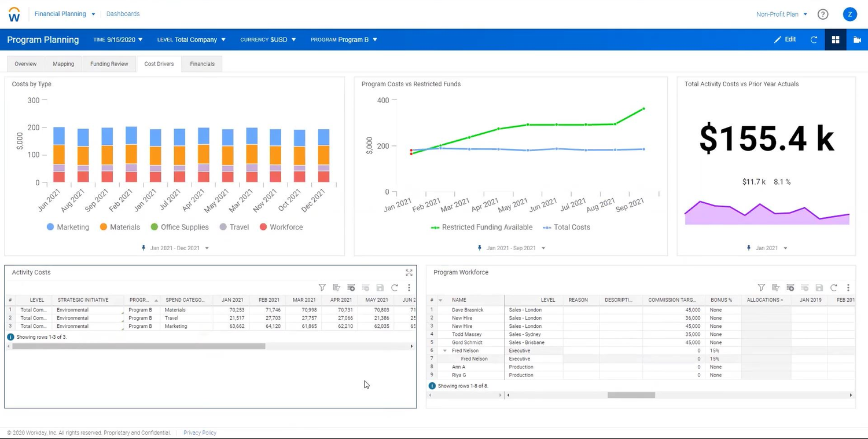Open the Privacy Policy link

click(x=200, y=433)
